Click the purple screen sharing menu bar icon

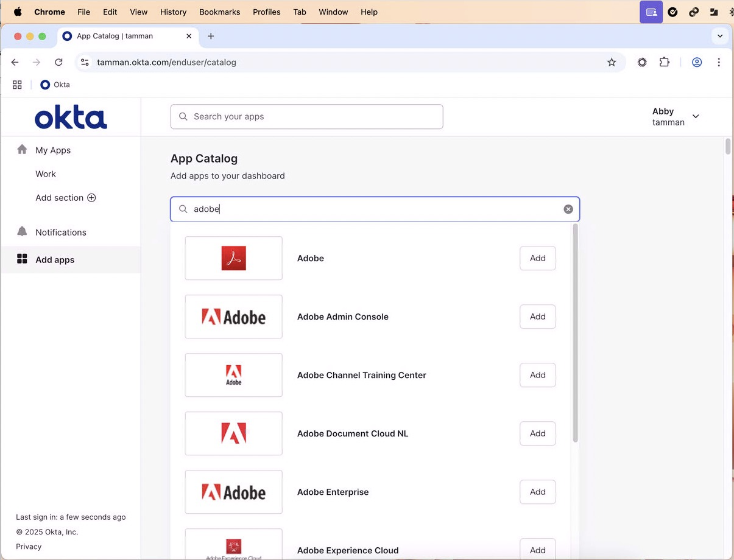651,12
